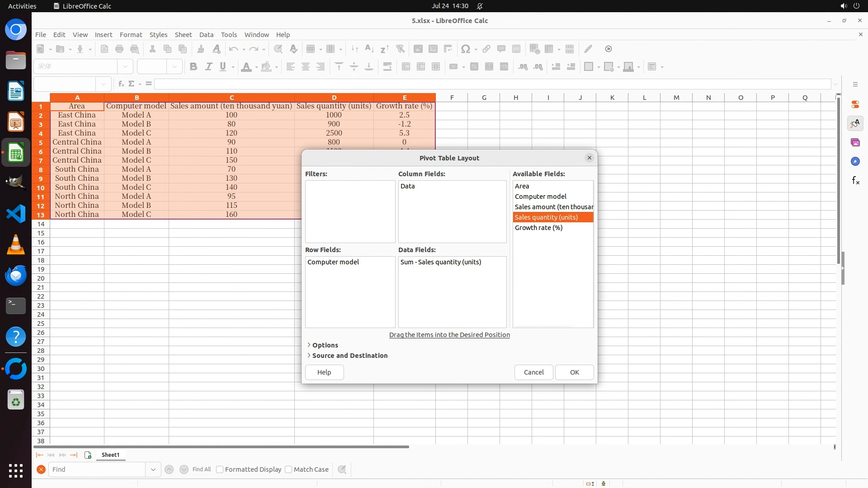
Task: Confirm pivot table layout with OK
Action: pyautogui.click(x=574, y=372)
